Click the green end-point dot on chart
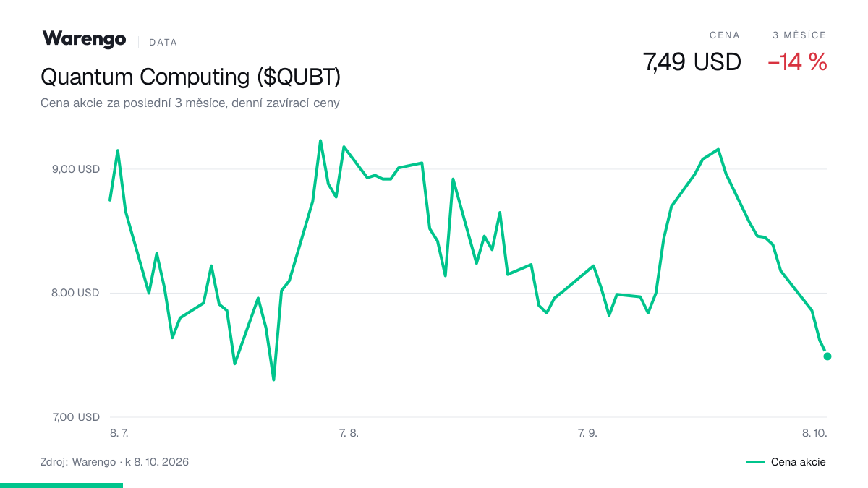Image resolution: width=868 pixels, height=488 pixels. click(x=827, y=356)
